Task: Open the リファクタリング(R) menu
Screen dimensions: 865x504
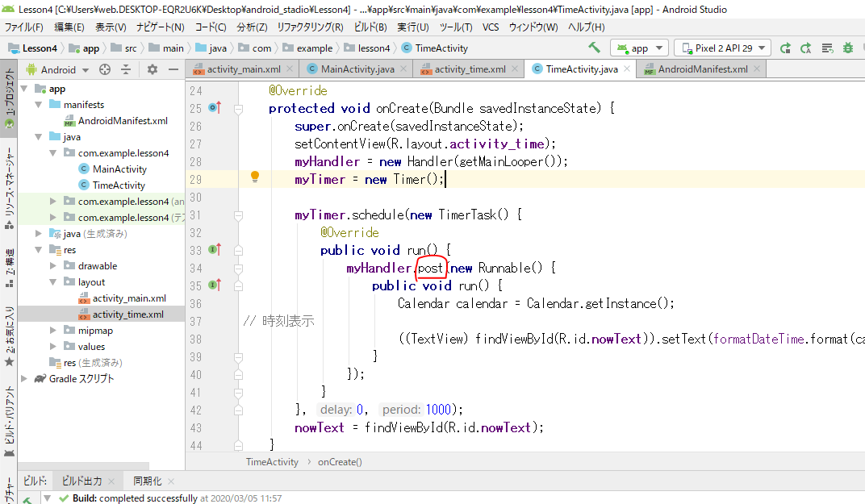Action: point(310,27)
